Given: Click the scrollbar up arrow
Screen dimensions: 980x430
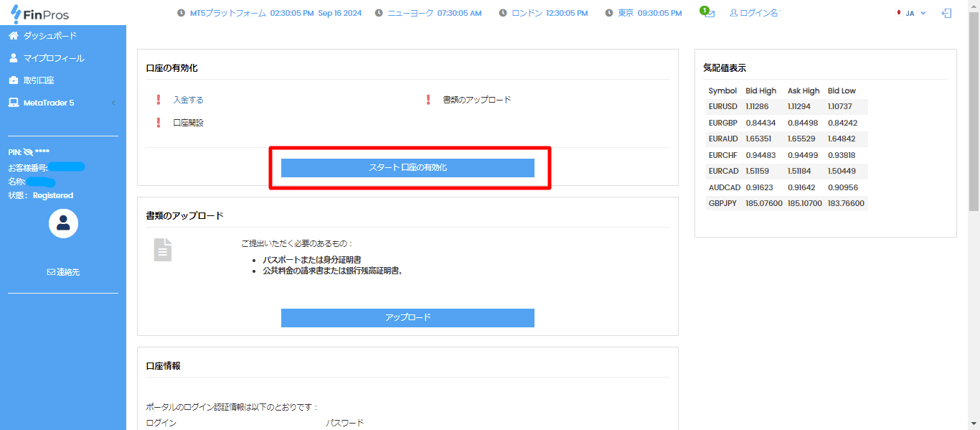Looking at the screenshot, I should pos(975,5).
